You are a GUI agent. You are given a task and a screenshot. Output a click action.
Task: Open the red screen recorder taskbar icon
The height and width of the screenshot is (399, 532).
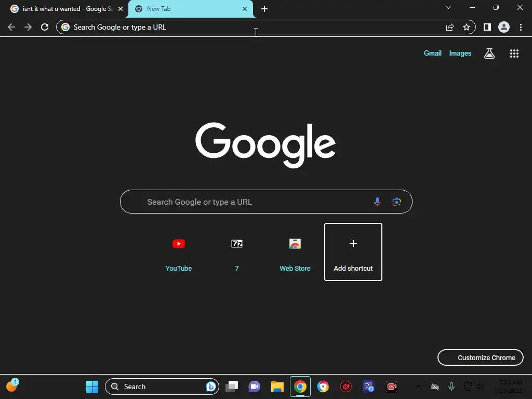coord(392,387)
